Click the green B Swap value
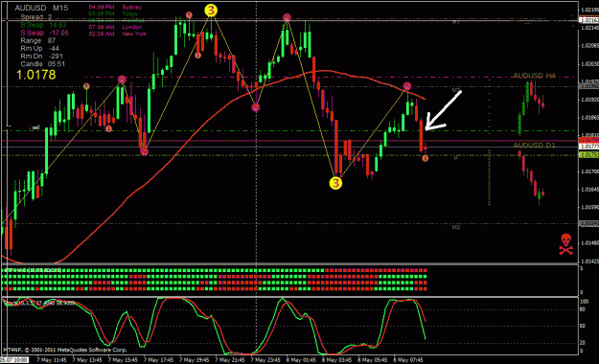Viewport: 599px width, 364px height. coord(43,25)
